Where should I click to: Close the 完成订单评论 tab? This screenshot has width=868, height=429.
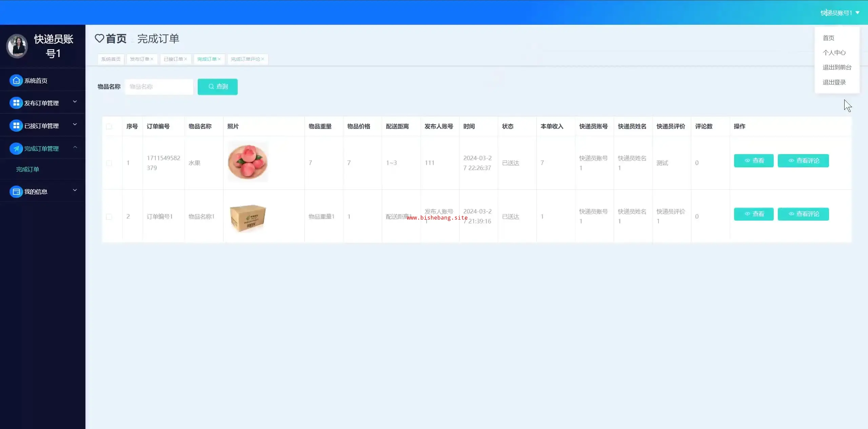tap(263, 59)
